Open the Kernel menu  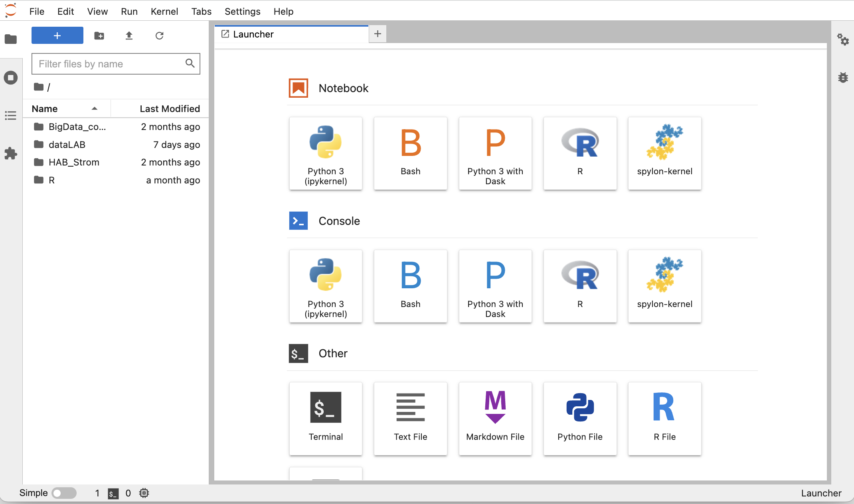click(164, 12)
